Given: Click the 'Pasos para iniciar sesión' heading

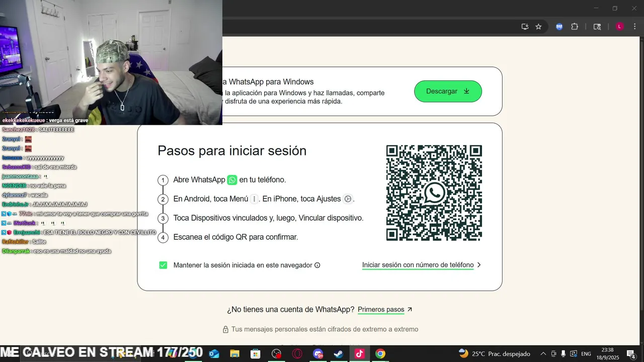Looking at the screenshot, I should pyautogui.click(x=232, y=151).
